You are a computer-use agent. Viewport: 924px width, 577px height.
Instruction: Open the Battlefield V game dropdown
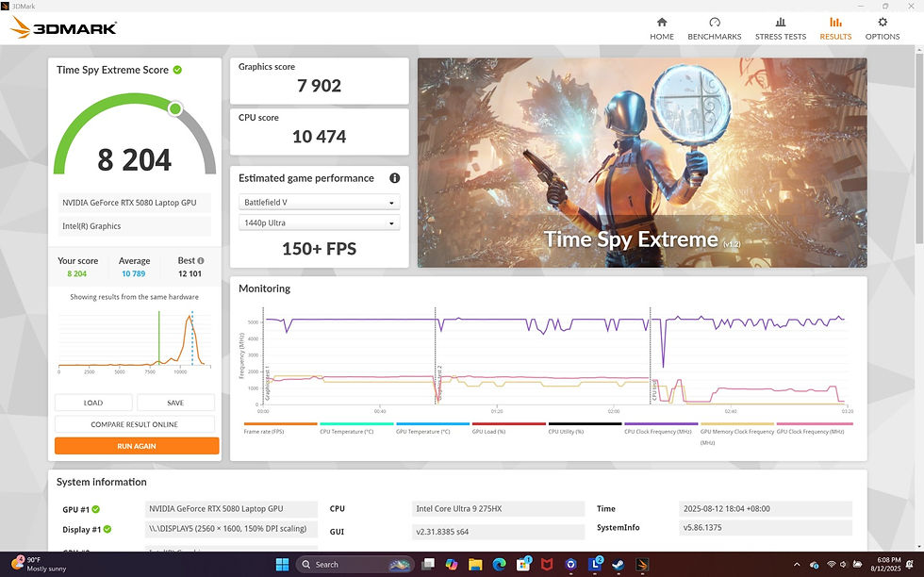pos(319,202)
